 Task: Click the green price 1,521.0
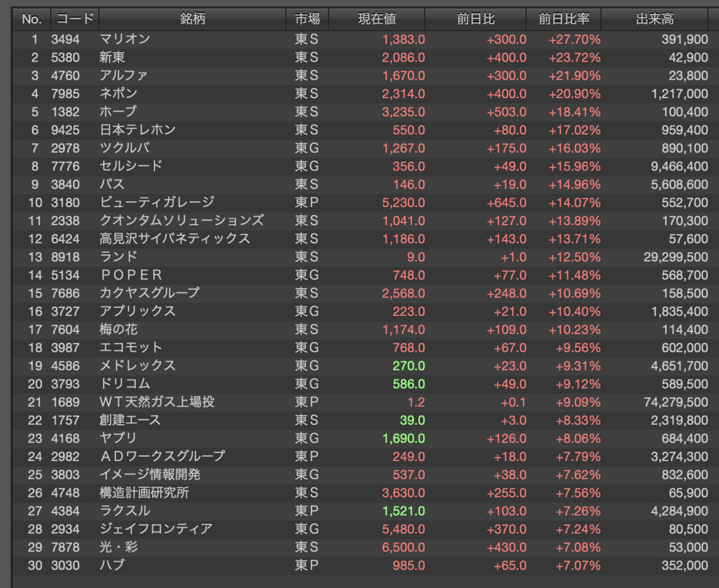[x=403, y=510]
